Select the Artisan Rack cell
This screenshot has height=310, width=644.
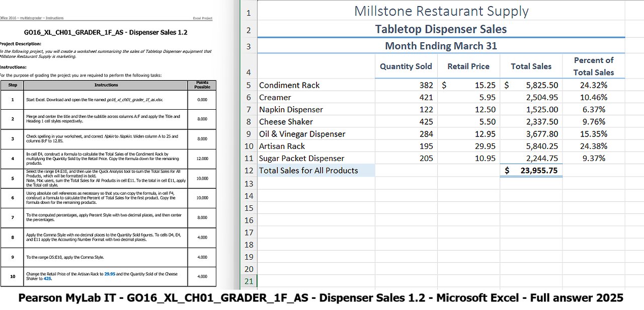[316, 146]
